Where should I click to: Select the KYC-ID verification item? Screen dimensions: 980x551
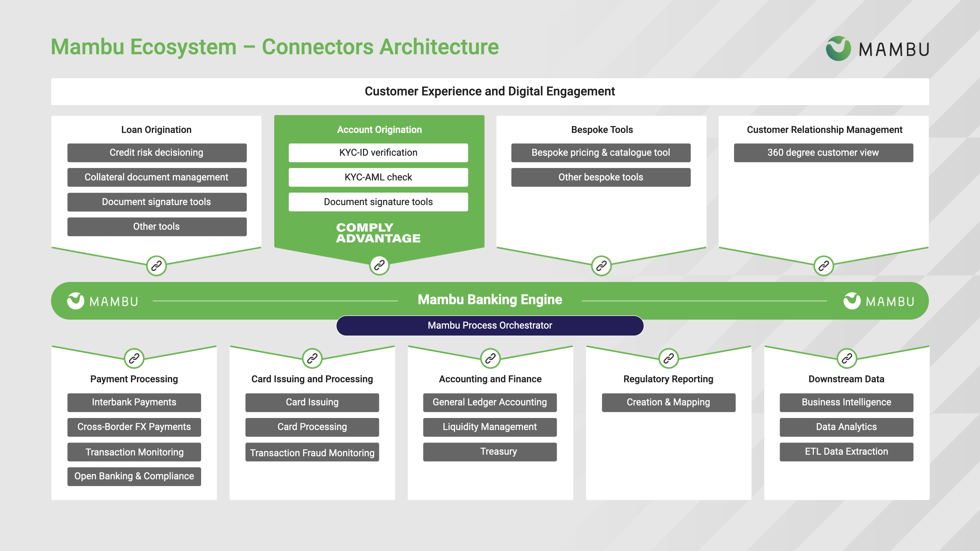point(378,152)
